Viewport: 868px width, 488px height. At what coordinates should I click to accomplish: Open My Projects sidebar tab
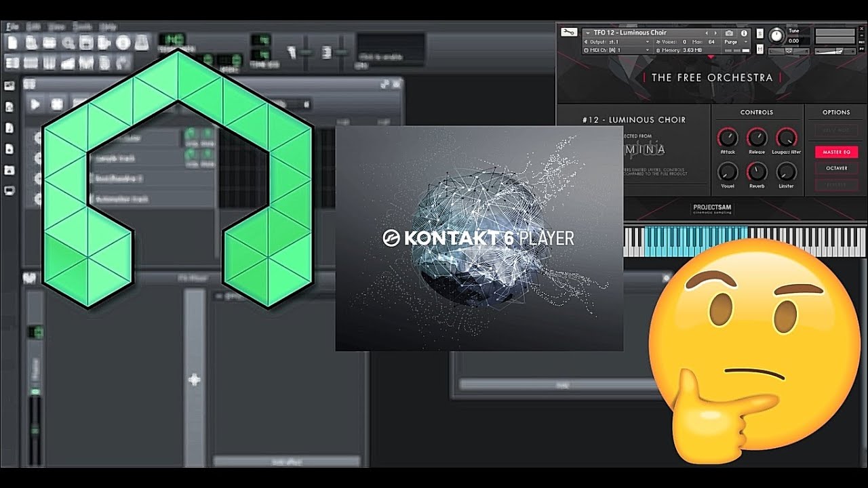click(x=9, y=107)
